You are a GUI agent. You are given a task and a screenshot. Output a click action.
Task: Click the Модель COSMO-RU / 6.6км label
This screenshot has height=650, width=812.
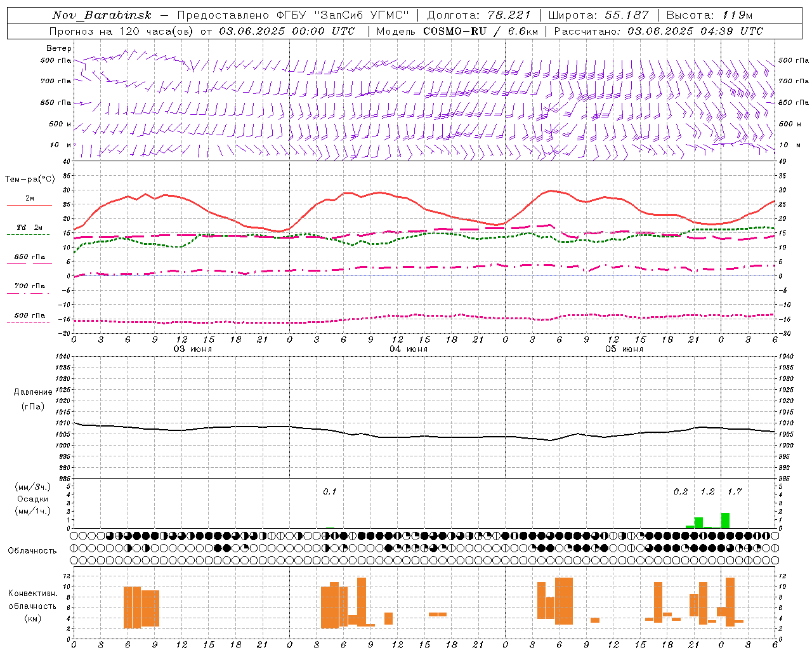pos(457,31)
